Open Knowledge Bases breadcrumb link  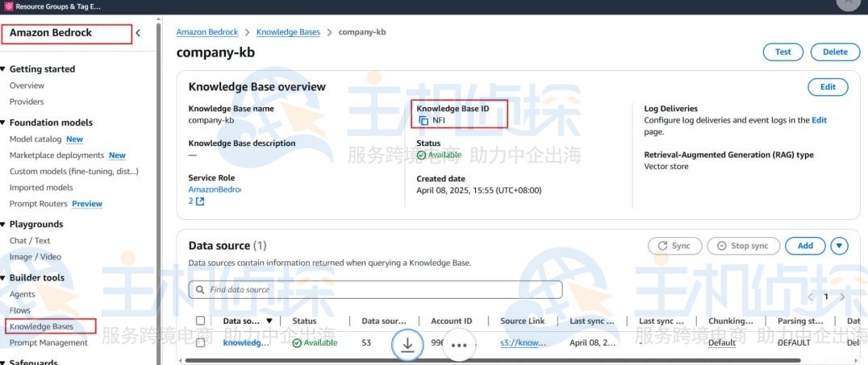click(x=289, y=32)
